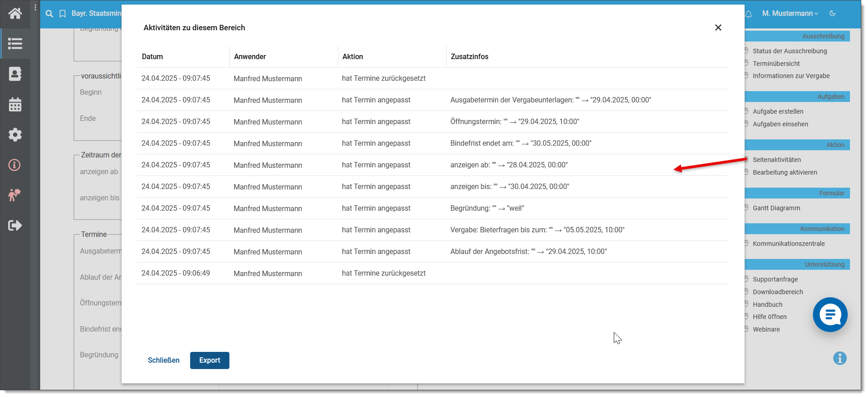Image resolution: width=868 pixels, height=397 pixels.
Task: Open the notification bell icon
Action: pos(748,14)
